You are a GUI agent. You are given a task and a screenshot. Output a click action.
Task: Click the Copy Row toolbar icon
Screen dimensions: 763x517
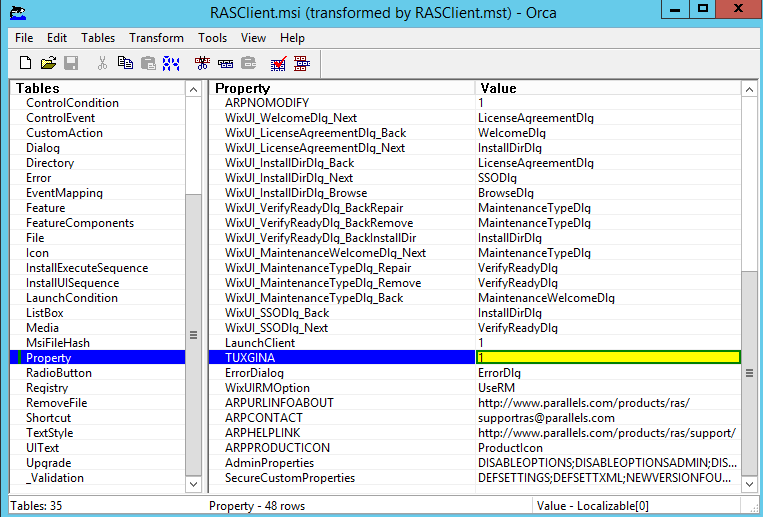(x=225, y=63)
